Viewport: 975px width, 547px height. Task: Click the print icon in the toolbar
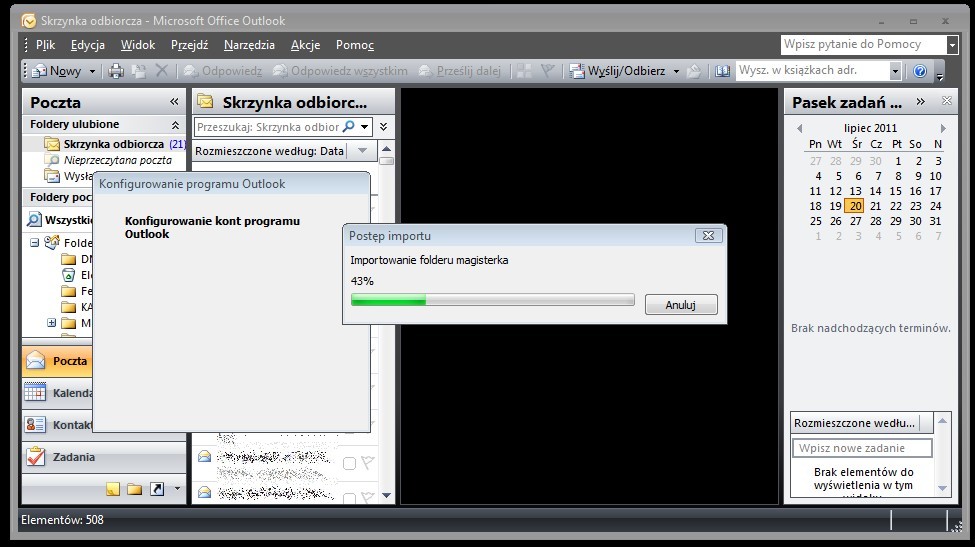tap(116, 71)
